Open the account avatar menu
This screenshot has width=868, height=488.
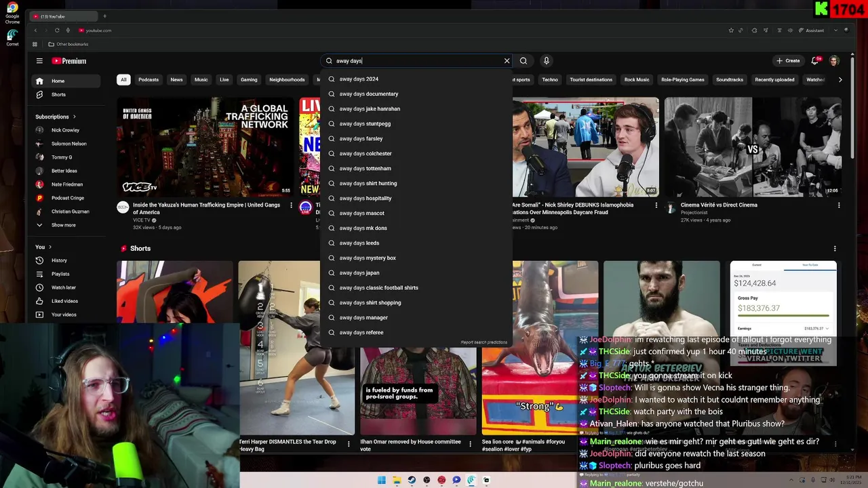[x=834, y=61]
